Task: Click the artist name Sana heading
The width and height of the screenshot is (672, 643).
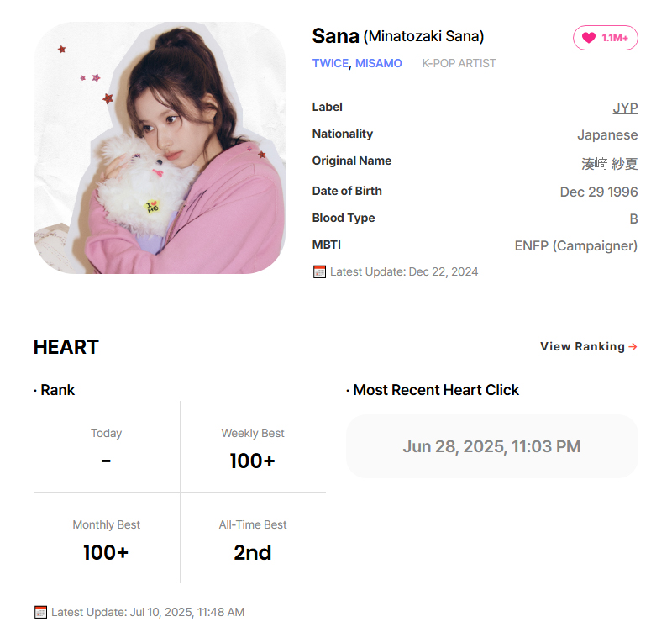Action: (335, 36)
